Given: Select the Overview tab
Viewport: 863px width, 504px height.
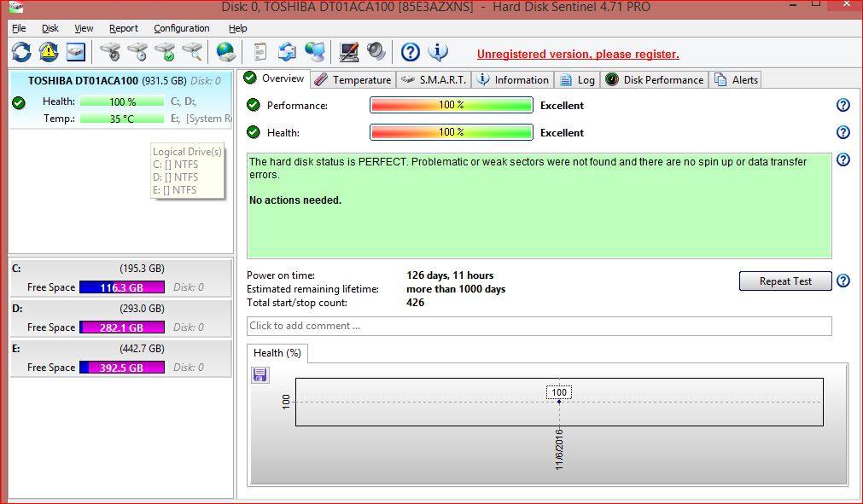Looking at the screenshot, I should pyautogui.click(x=275, y=78).
